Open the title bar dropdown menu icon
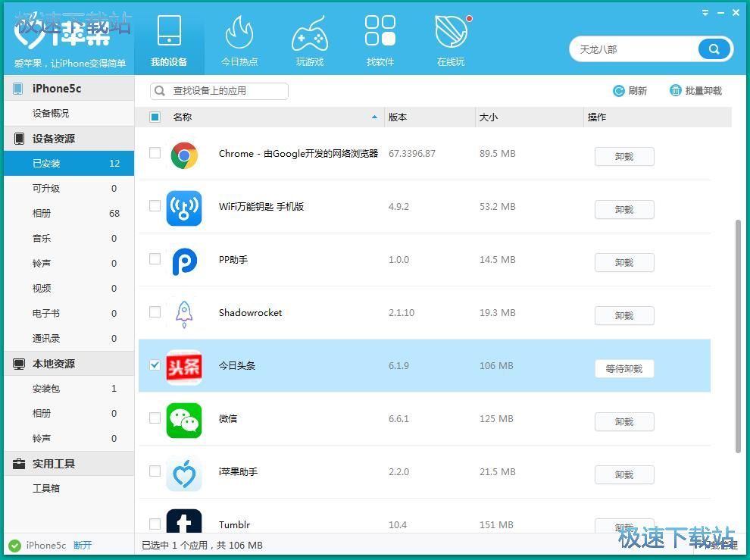This screenshot has width=750, height=560. [705, 13]
